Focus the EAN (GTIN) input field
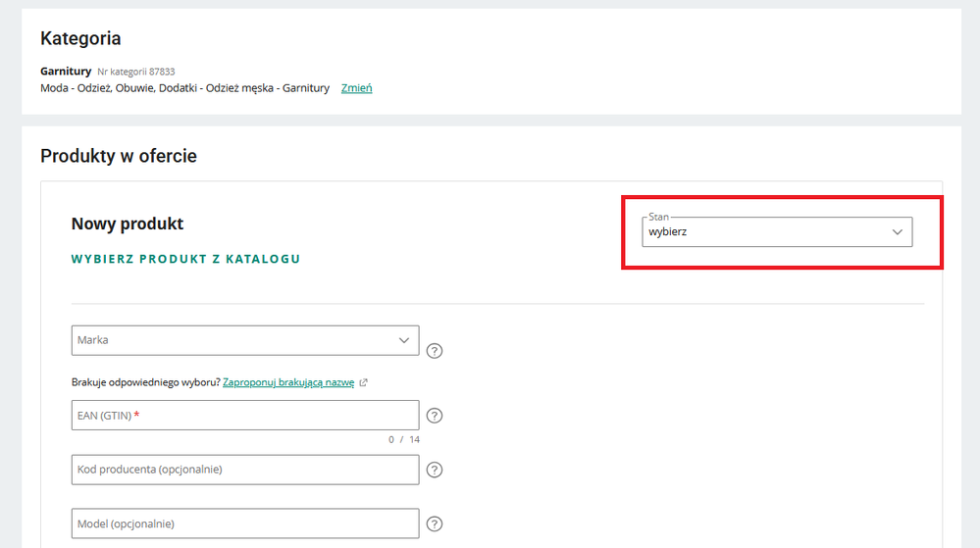Image resolution: width=980 pixels, height=548 pixels. (x=245, y=416)
